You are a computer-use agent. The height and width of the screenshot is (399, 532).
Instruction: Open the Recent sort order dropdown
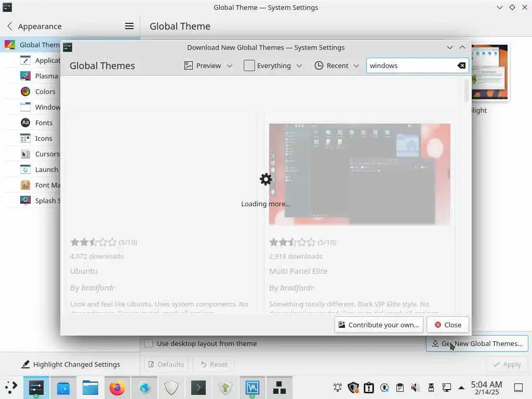pyautogui.click(x=337, y=65)
